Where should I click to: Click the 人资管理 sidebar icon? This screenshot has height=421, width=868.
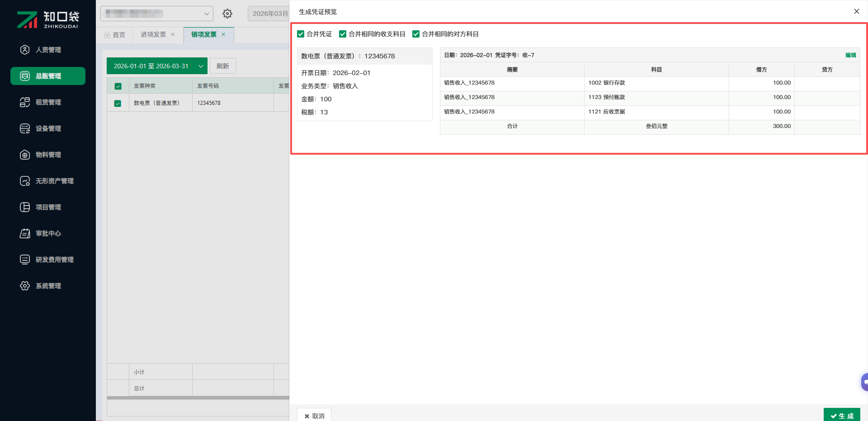pyautogui.click(x=25, y=50)
